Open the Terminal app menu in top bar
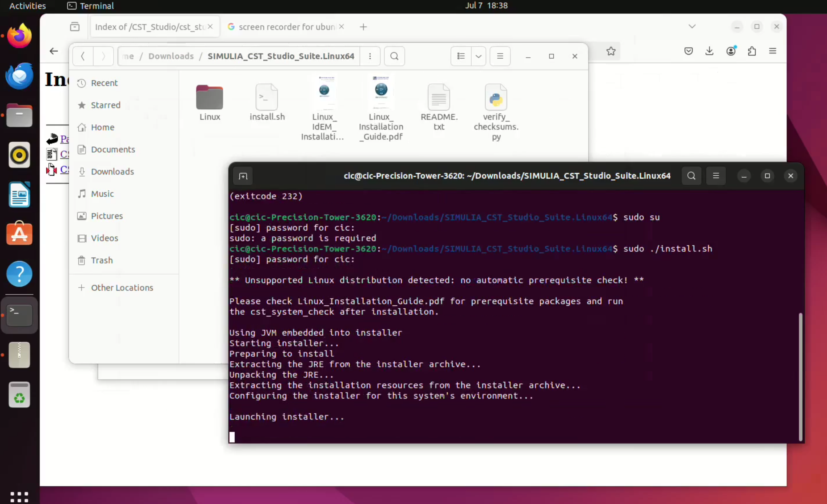The image size is (827, 504). (x=91, y=6)
